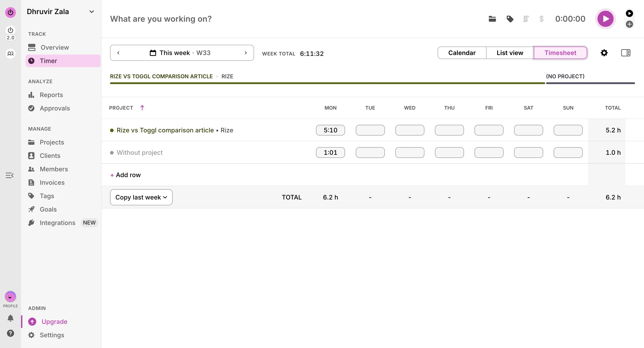Click the task list icon in timer bar

click(x=526, y=19)
